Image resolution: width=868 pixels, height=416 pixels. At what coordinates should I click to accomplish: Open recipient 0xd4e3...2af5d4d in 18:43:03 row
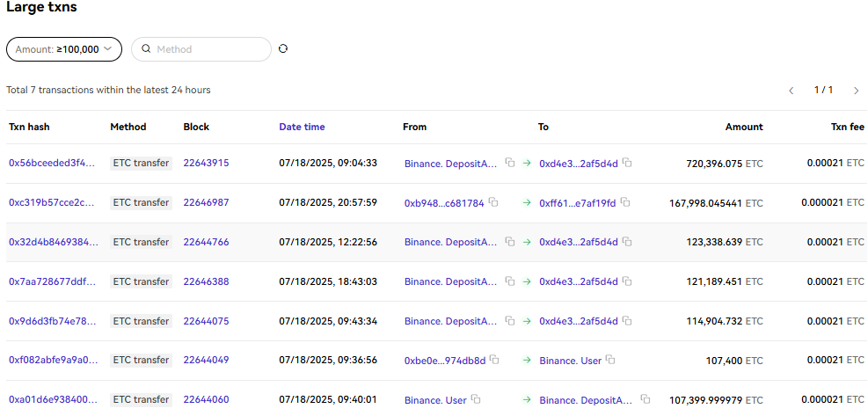(579, 281)
